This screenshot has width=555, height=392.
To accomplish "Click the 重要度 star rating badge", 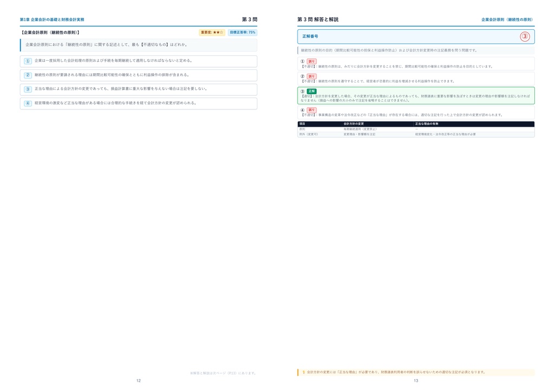I will tap(212, 32).
